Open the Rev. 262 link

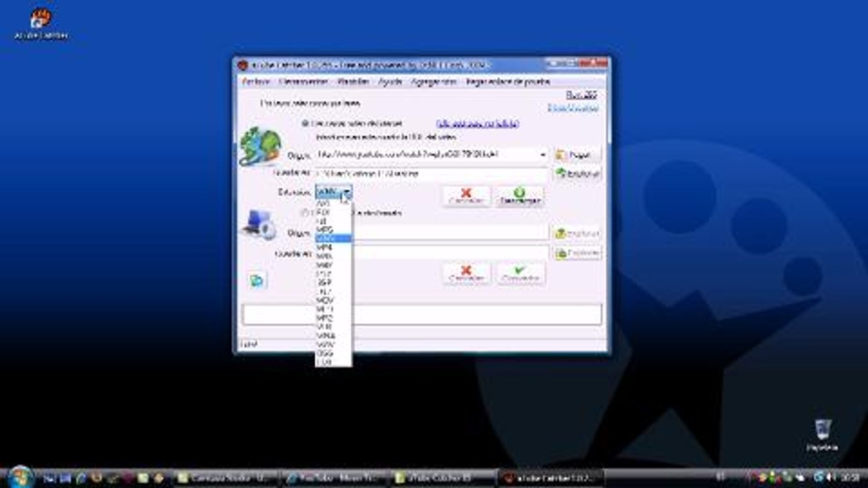click(x=582, y=96)
